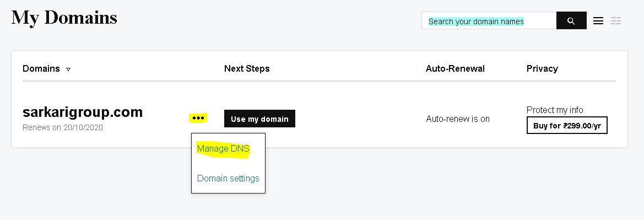Click Buy for ₹299.00/yr privacy button
The image size is (644, 220).
pos(567,125)
